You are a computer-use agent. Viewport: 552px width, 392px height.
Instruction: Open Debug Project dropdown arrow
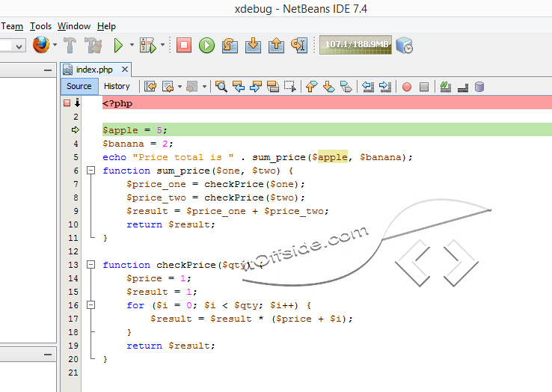pos(162,45)
